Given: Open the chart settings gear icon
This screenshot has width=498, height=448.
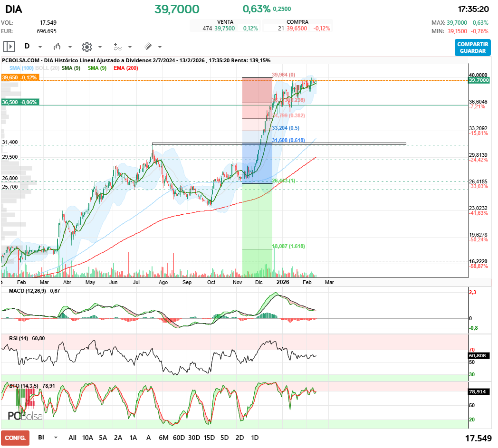Looking at the screenshot, I should [x=86, y=47].
